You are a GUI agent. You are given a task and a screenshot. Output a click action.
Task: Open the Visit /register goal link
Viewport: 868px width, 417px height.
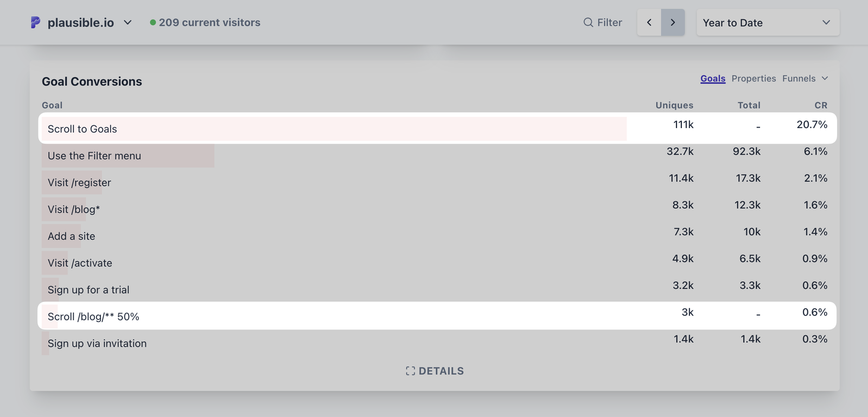pyautogui.click(x=79, y=182)
